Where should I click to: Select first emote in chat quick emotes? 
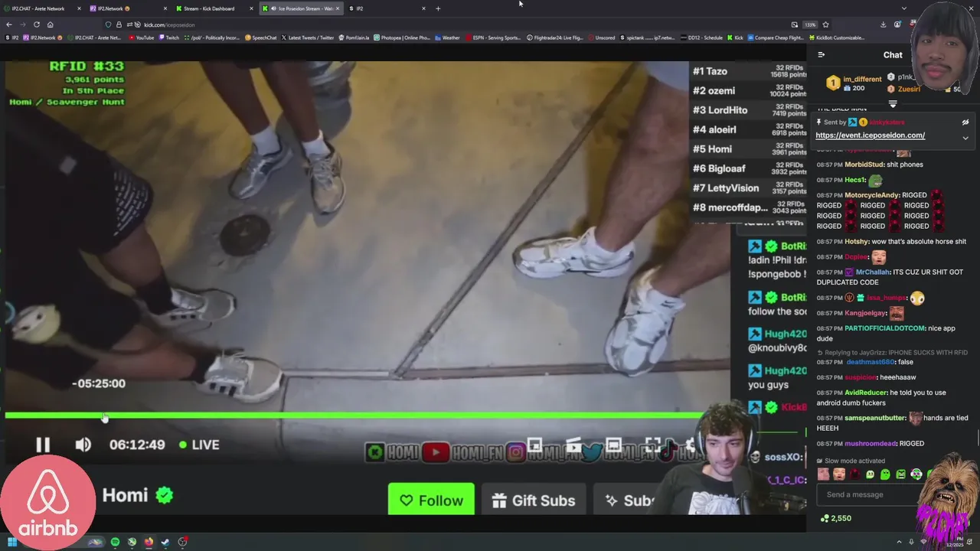click(823, 474)
